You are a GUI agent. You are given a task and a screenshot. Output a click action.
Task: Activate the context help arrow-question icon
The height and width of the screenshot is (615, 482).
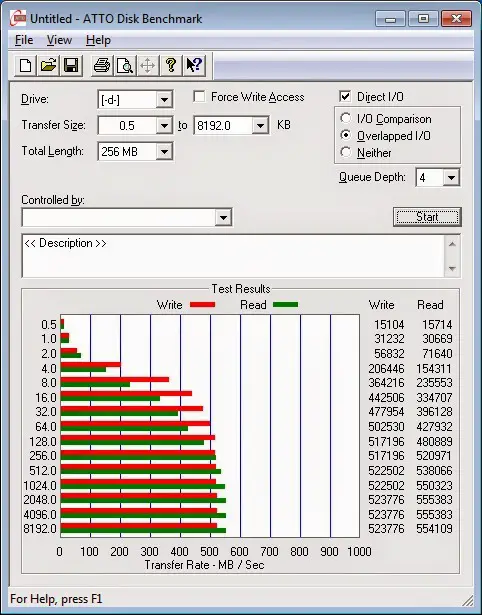click(193, 65)
